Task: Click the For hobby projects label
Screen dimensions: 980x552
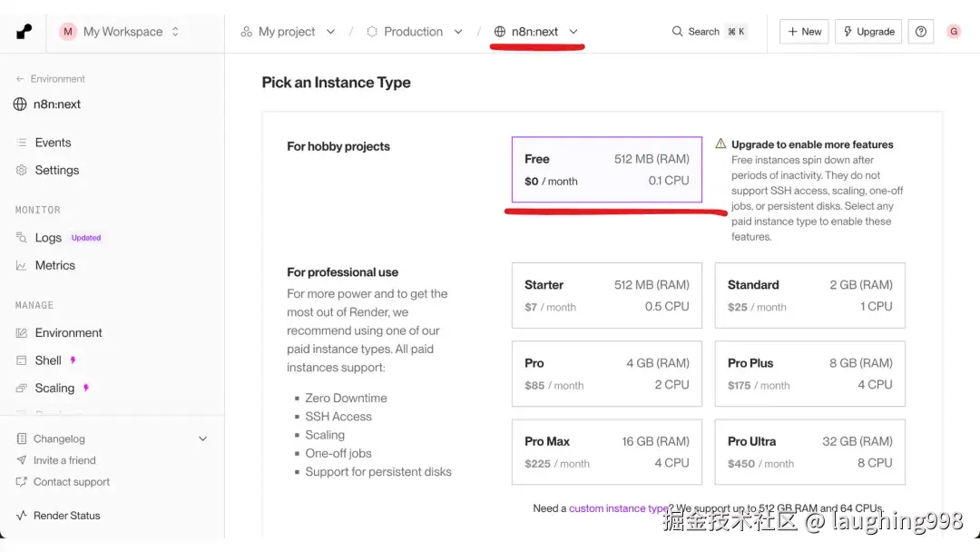Action: click(338, 146)
